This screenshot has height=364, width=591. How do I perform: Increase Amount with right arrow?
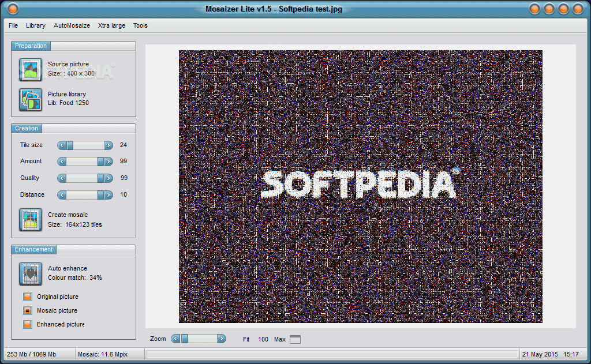(109, 162)
